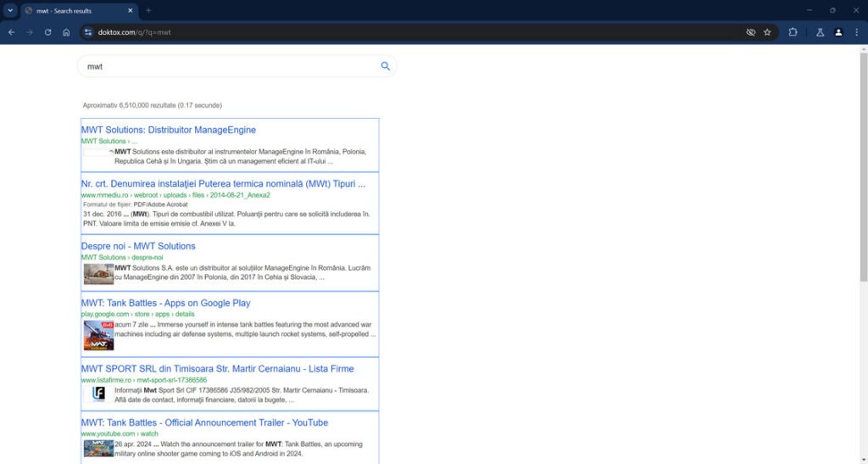
Task: Click the tracking protection eye icon
Action: click(x=751, y=33)
